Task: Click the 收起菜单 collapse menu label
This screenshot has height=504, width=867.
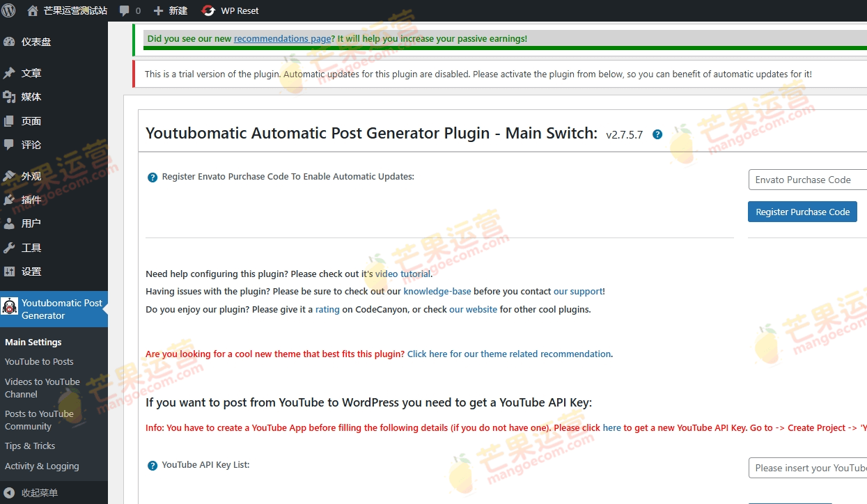Action: [39, 493]
